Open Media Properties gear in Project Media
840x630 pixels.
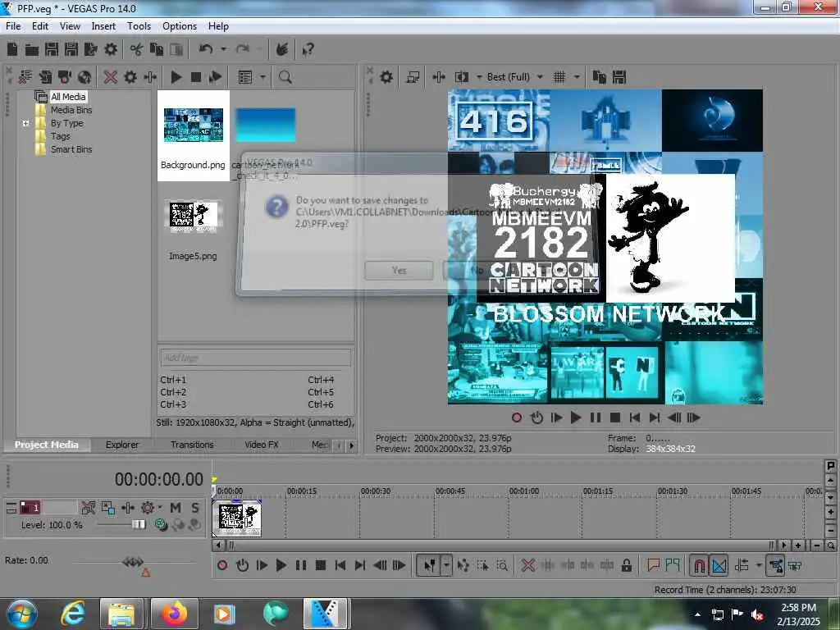[130, 77]
